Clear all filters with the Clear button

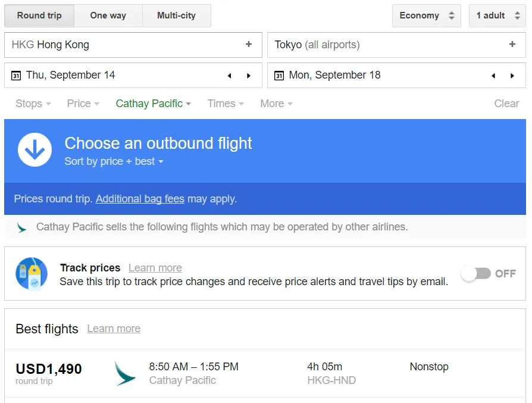pos(506,104)
